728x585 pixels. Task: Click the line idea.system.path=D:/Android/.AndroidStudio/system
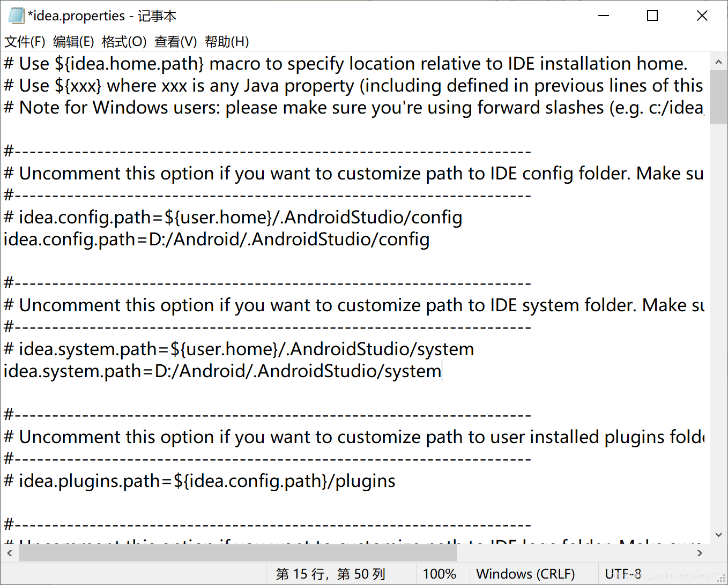pos(222,371)
